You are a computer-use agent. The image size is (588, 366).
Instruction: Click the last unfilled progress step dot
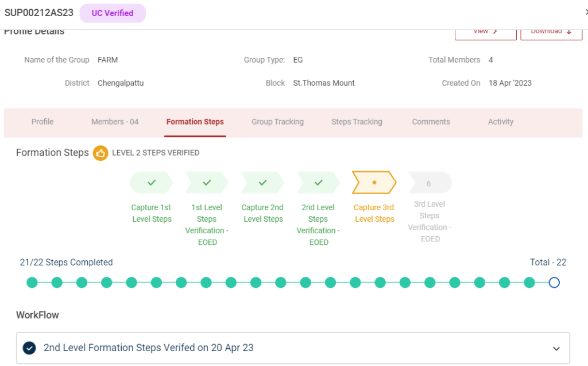pos(554,282)
